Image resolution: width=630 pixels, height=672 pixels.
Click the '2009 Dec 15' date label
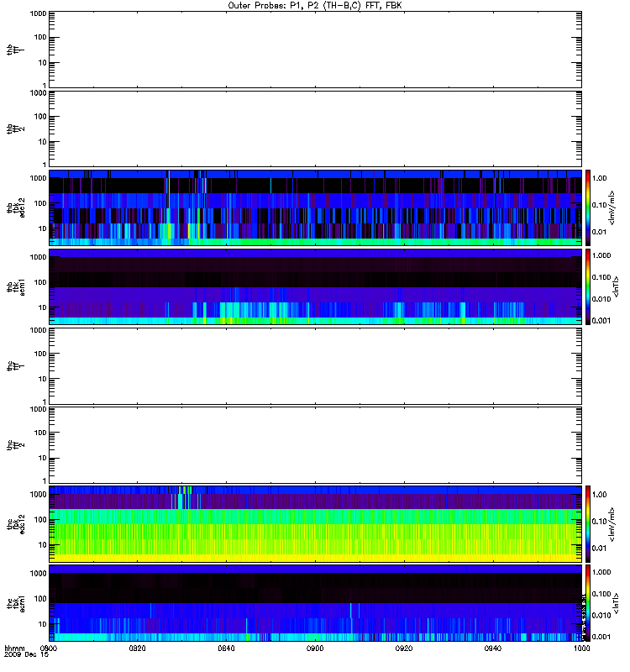click(x=26, y=655)
